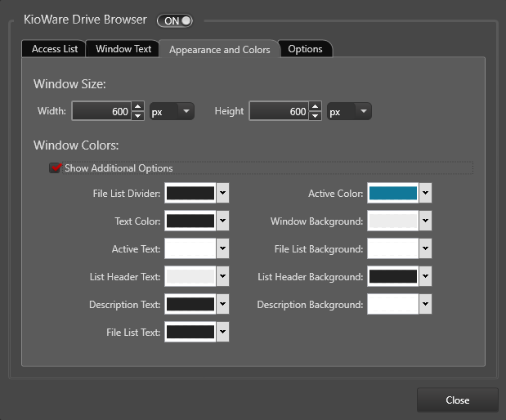Click the File List Text swatch

pyautogui.click(x=190, y=332)
